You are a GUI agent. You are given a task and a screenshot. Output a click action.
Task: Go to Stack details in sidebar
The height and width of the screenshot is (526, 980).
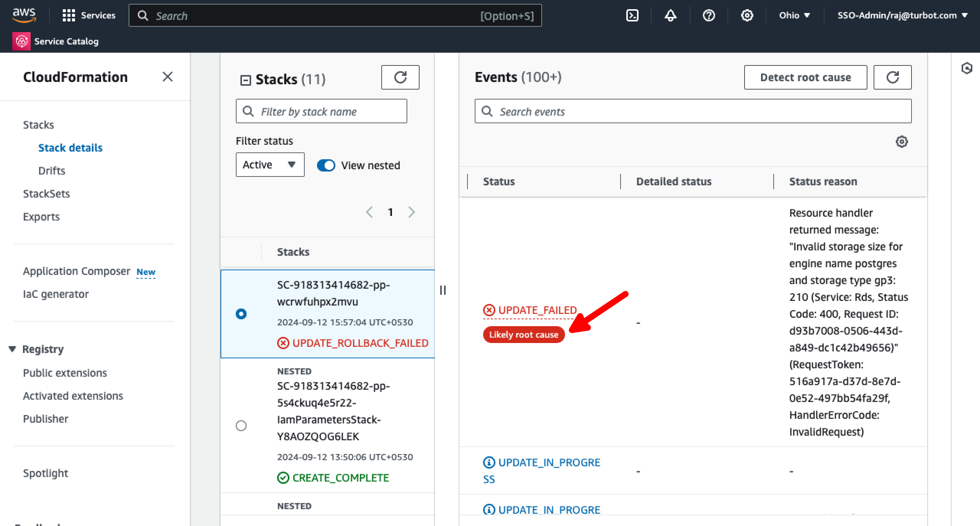tap(70, 148)
